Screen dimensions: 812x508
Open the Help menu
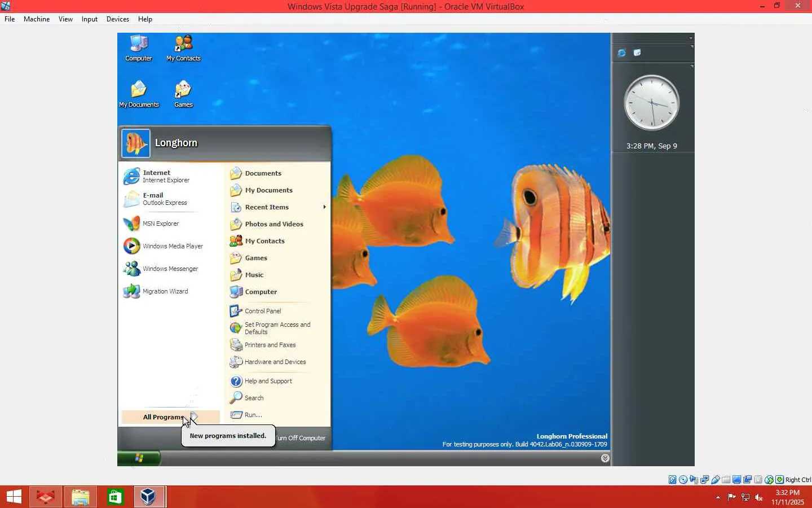[x=145, y=19]
